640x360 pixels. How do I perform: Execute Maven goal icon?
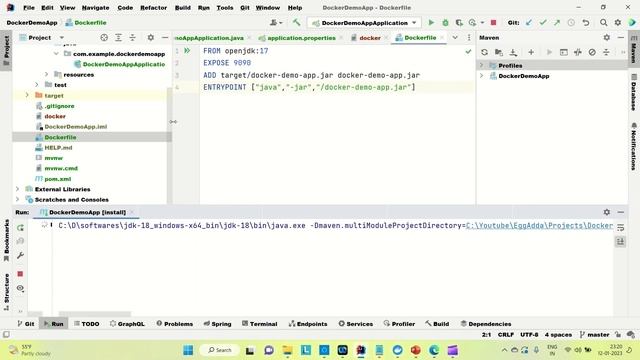564,52
